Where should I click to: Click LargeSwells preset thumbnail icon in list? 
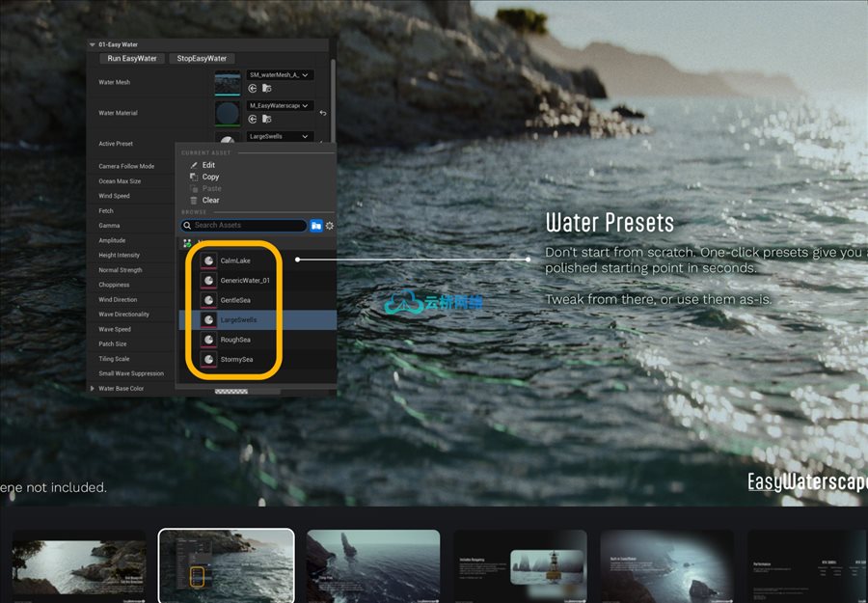[208, 320]
